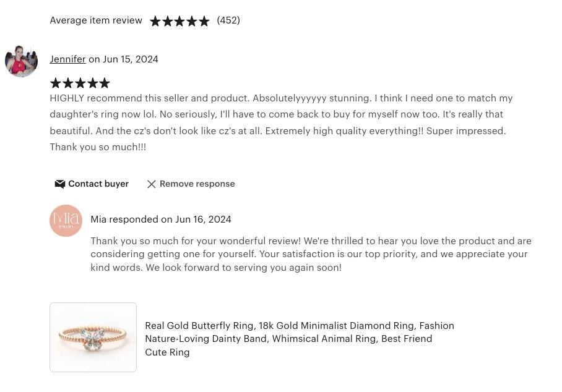Image resolution: width=562 pixels, height=392 pixels.
Task: Click the middle star of Jennifer's review rating
Action: pos(80,83)
